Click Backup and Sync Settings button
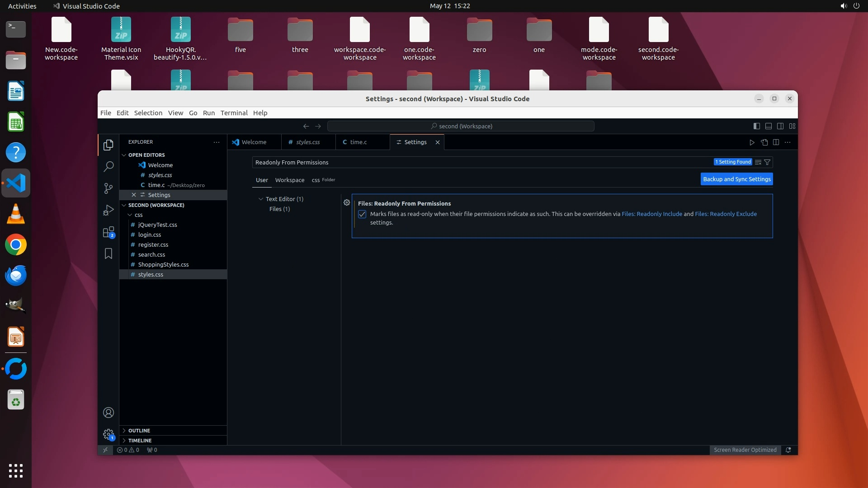Image resolution: width=868 pixels, height=488 pixels. (x=736, y=179)
